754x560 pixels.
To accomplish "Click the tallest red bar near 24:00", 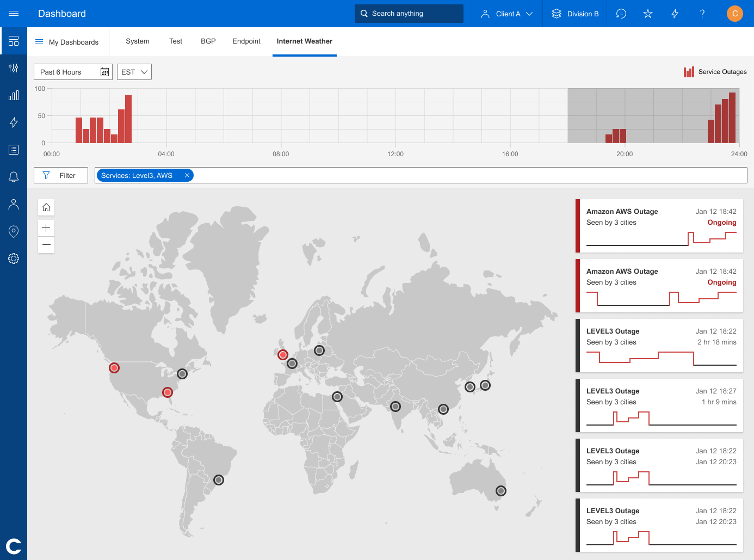I will 732,118.
